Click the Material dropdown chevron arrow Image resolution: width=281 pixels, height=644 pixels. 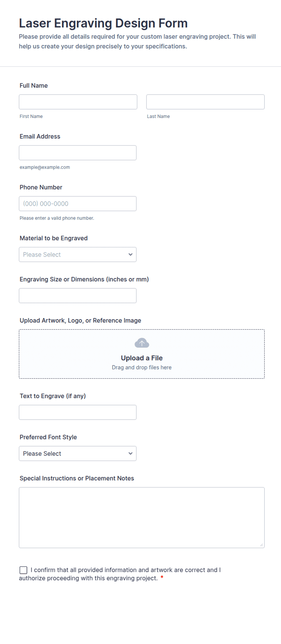[x=131, y=255]
